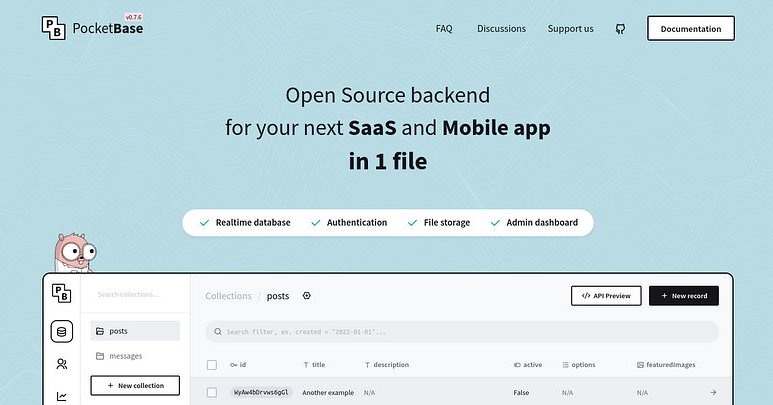This screenshot has height=405, width=773.
Task: Open the record via row arrow icon
Action: pos(713,392)
